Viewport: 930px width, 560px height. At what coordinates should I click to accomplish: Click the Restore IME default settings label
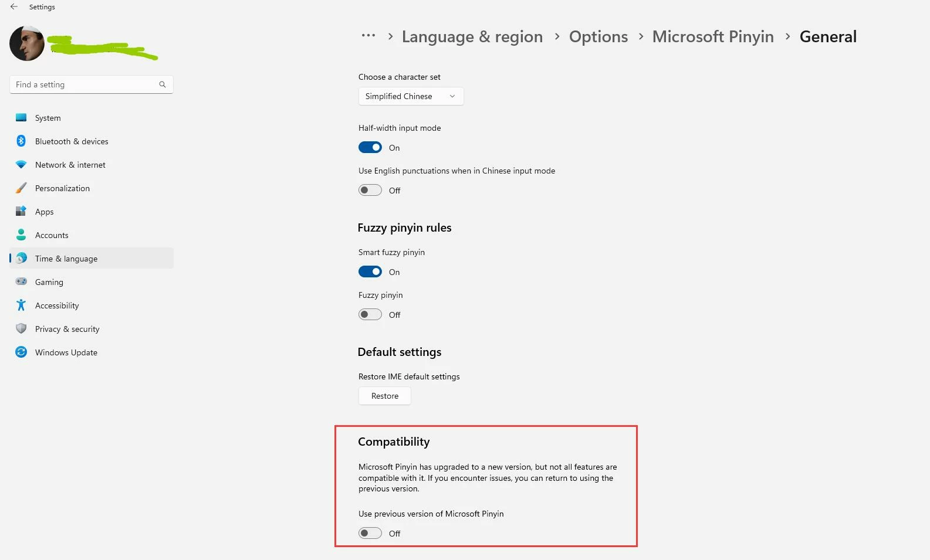409,376
